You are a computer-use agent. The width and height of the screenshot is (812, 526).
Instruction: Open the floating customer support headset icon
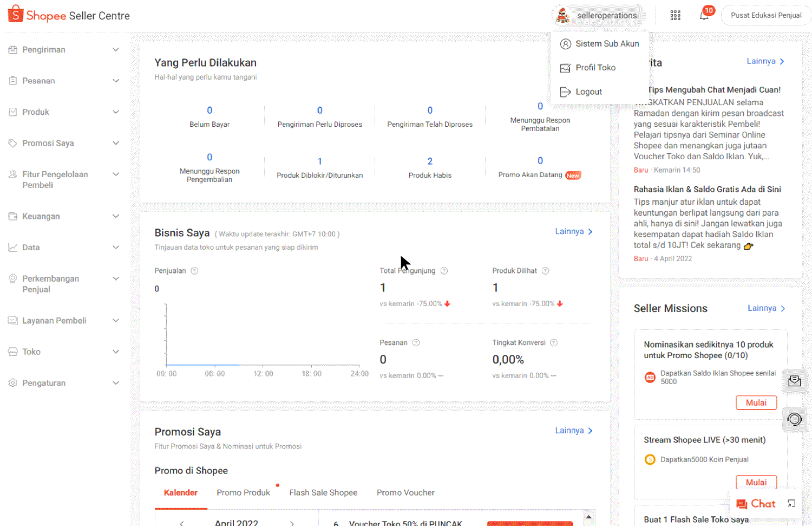[x=795, y=419]
